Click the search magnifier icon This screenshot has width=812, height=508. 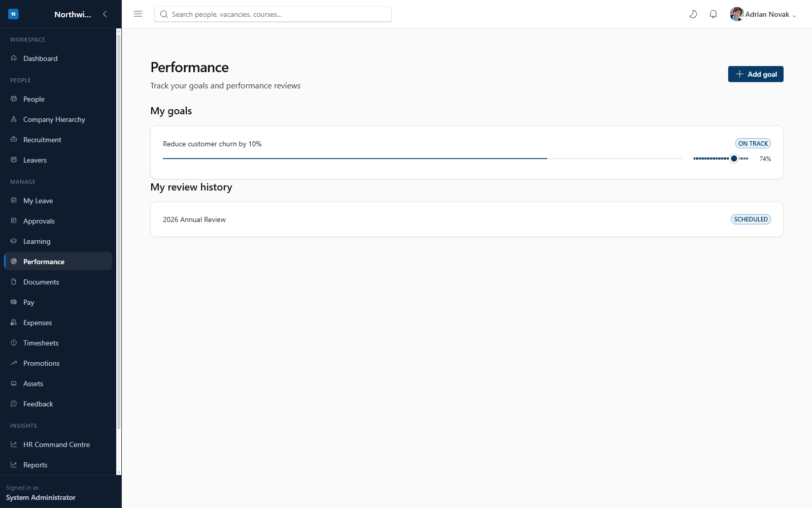164,14
